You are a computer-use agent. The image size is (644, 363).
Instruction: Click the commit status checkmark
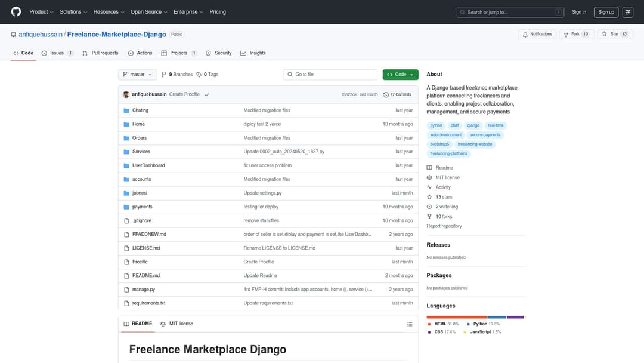pos(207,94)
